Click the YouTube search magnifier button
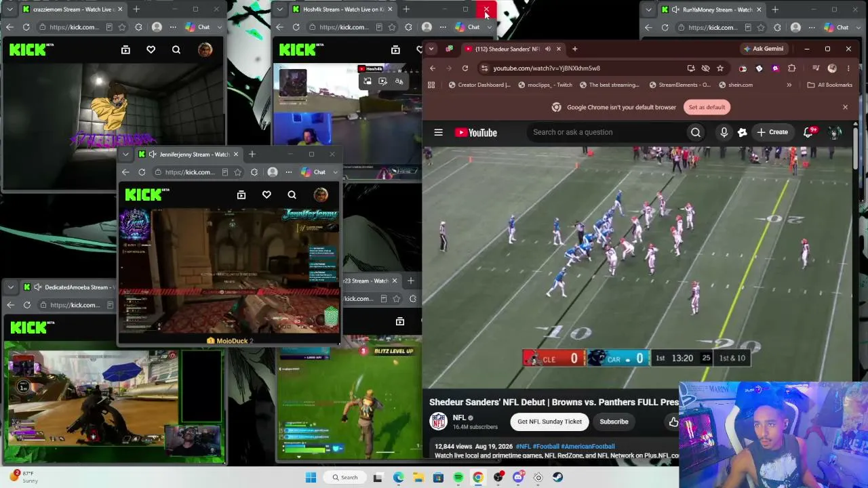Viewport: 868px width, 488px height. click(696, 133)
